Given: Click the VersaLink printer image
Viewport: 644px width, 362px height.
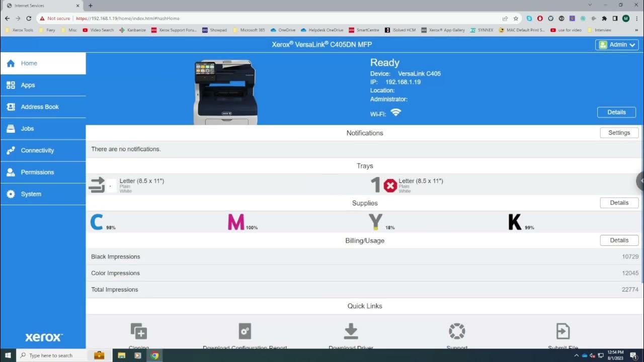Looking at the screenshot, I should [225, 92].
